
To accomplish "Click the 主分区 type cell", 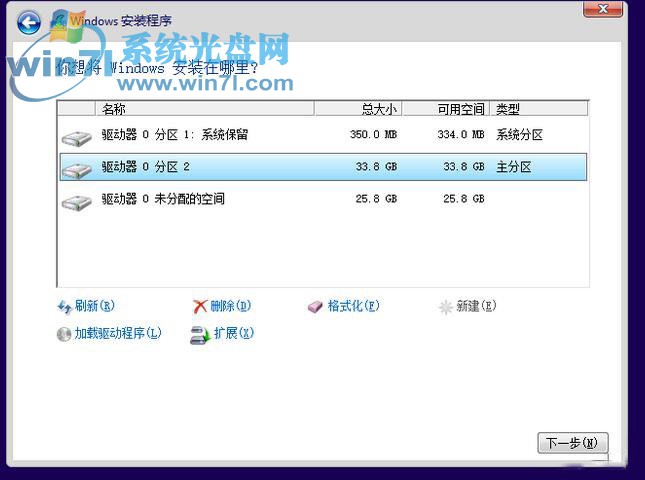I will coord(514,167).
